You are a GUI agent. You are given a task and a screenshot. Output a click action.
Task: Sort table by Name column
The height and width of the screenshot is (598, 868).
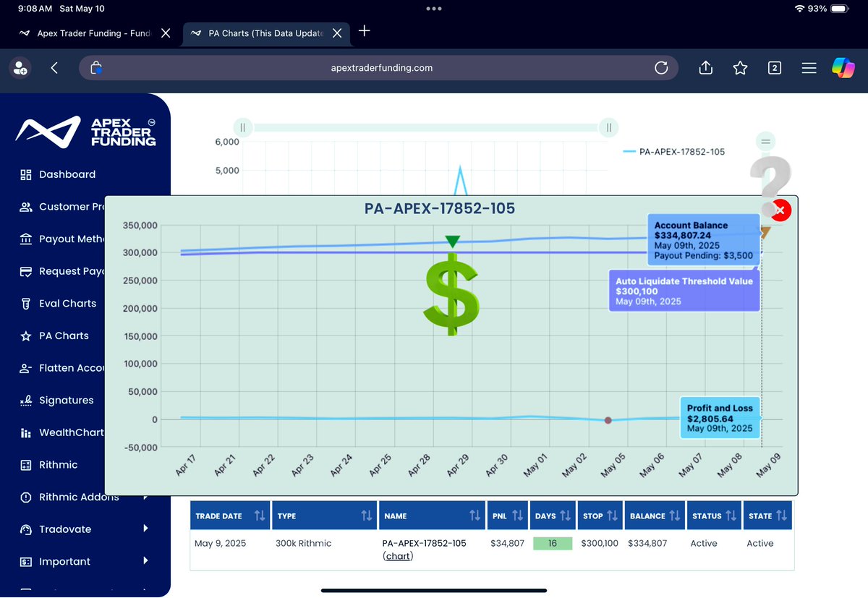[431, 516]
